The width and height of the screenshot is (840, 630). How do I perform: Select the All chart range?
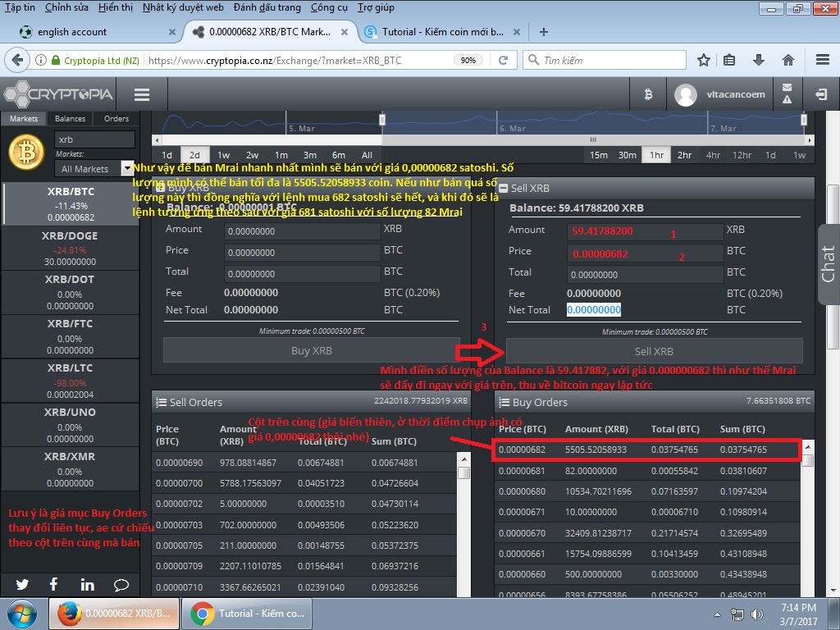point(367,155)
